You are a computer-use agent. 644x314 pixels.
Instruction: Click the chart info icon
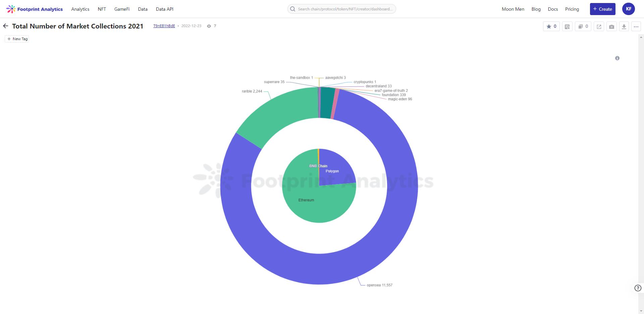point(617,58)
